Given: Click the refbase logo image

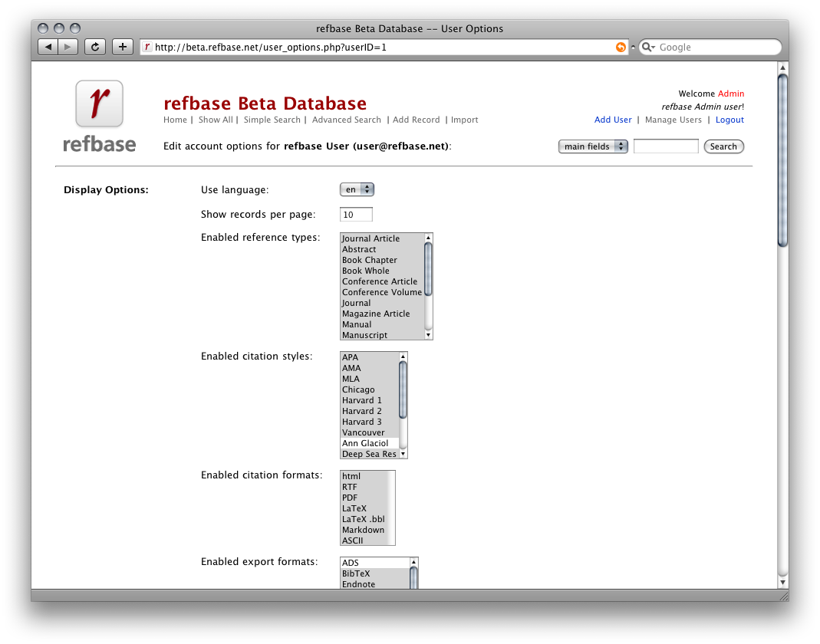Looking at the screenshot, I should coord(100,116).
